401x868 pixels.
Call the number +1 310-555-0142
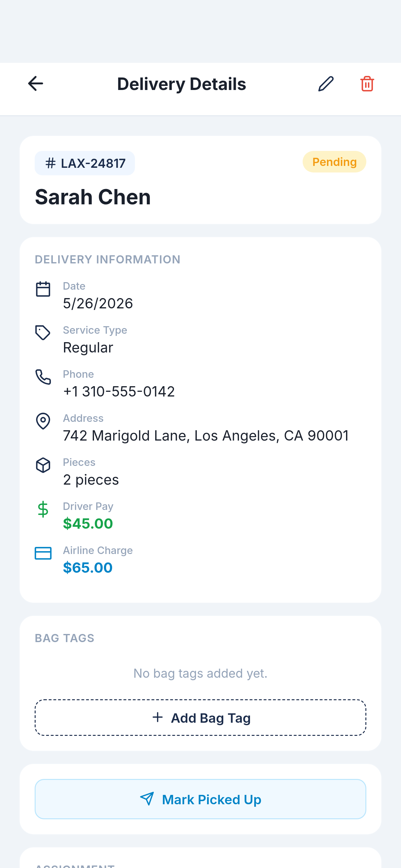point(119,392)
